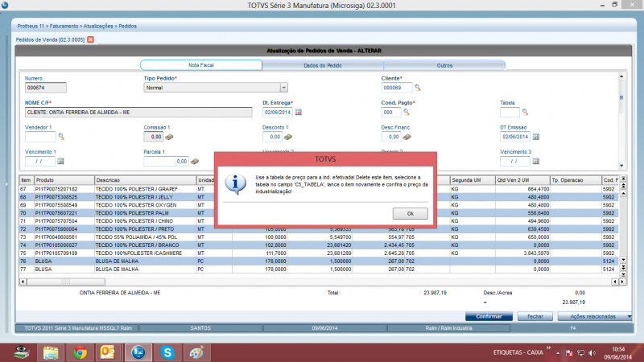The height and width of the screenshot is (362, 644).
Task: Open Google Chrome from the taskbar
Action: [80, 352]
